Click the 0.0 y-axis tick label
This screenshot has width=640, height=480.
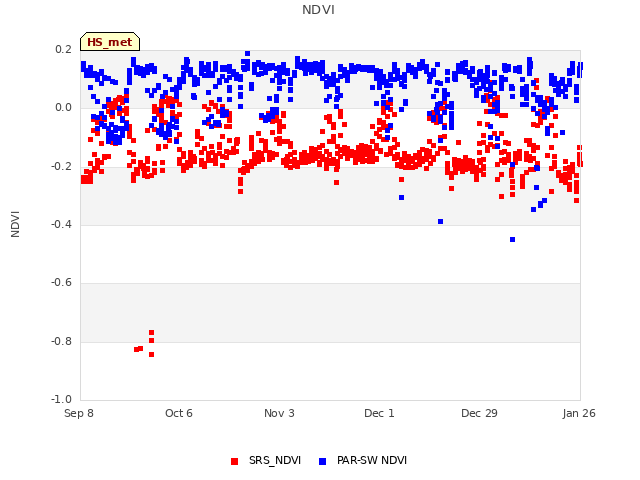[63, 108]
